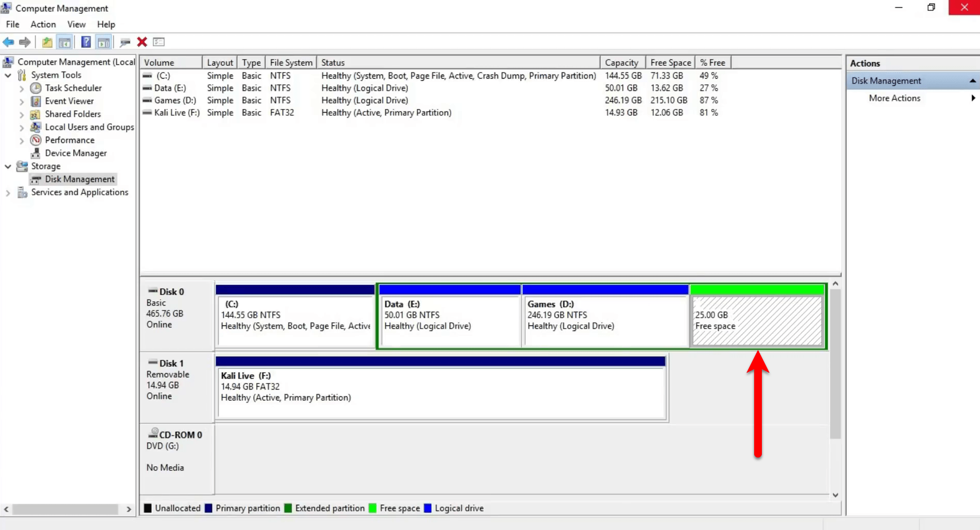Image resolution: width=980 pixels, height=530 pixels.
Task: Open the Action menu
Action: (43, 24)
